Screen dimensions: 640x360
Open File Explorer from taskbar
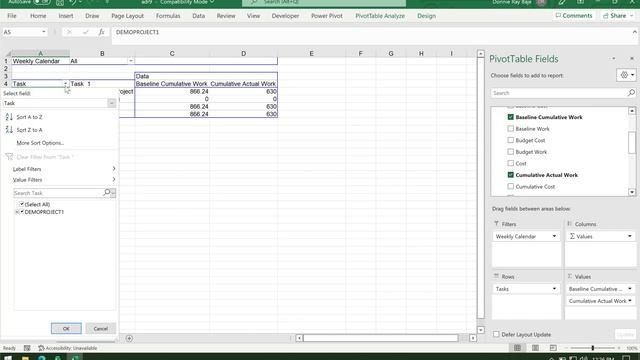[x=25, y=358]
